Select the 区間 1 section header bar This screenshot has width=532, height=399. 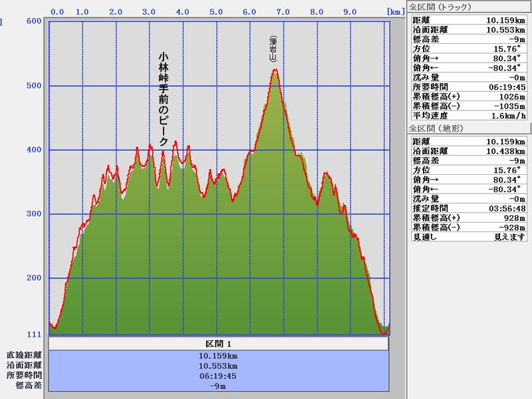[x=218, y=344]
